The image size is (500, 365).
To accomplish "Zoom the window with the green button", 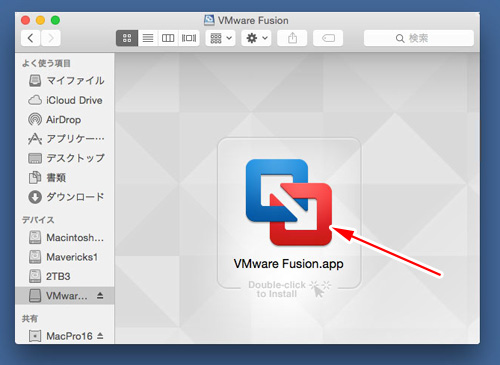I will (x=55, y=20).
